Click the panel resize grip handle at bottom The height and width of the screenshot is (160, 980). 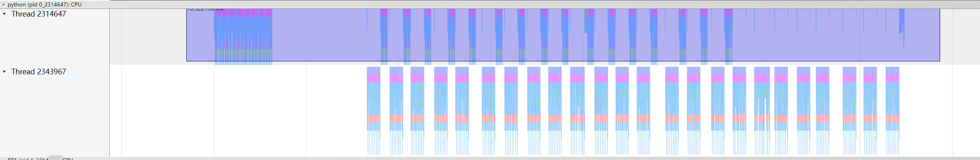55,158
